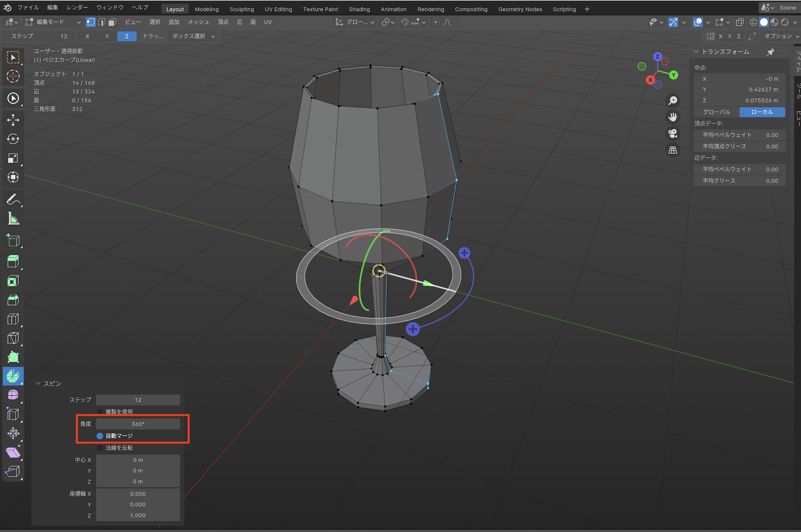Collapse the スピン operator panel
The image size is (801, 532).
pos(38,383)
